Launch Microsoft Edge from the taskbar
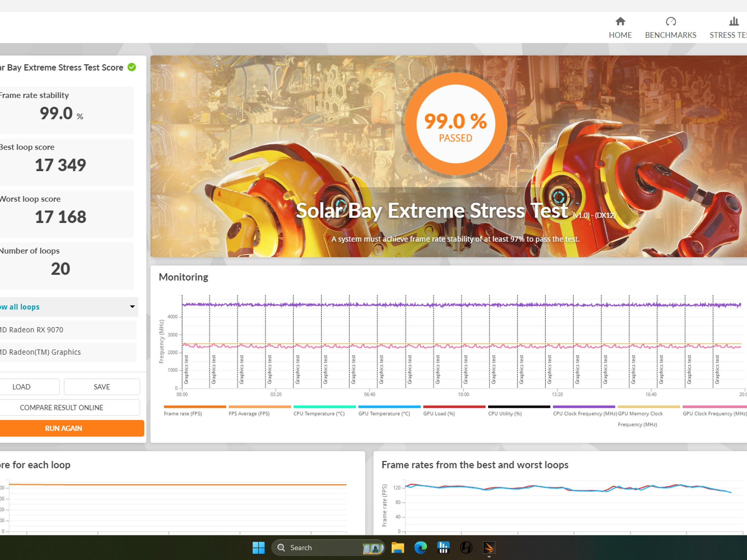The height and width of the screenshot is (560, 747). [421, 548]
